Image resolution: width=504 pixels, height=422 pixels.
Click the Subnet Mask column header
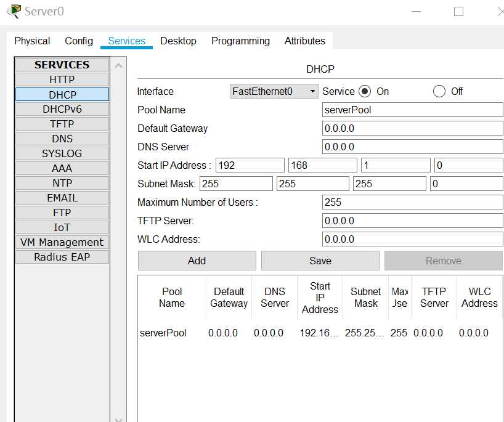point(366,298)
